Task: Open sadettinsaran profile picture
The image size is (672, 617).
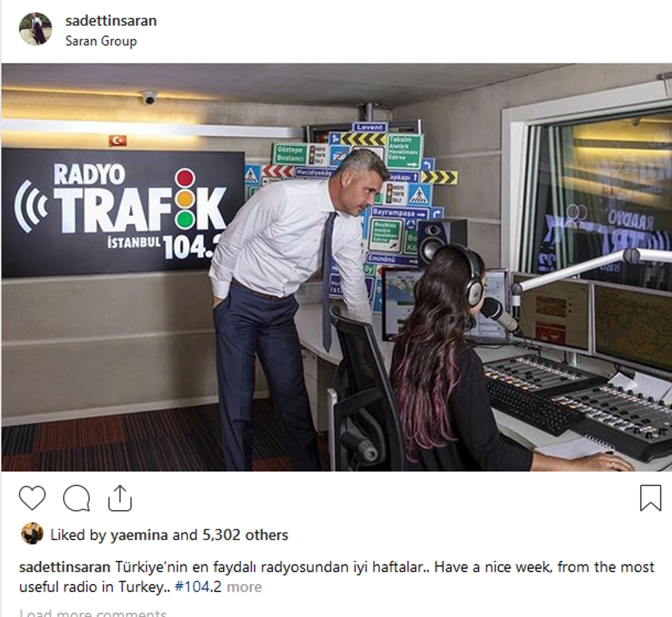Action: (x=35, y=29)
